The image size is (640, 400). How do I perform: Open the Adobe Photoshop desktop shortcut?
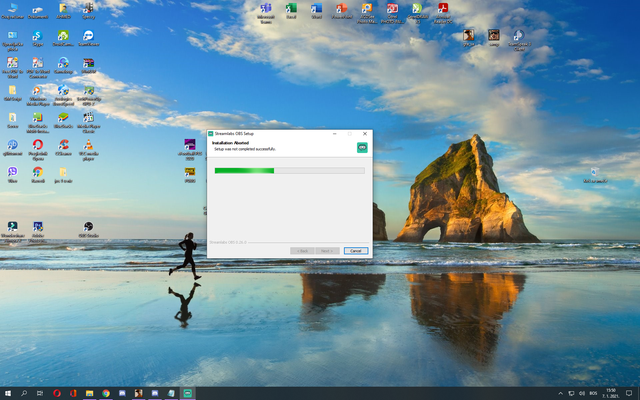[x=38, y=232]
